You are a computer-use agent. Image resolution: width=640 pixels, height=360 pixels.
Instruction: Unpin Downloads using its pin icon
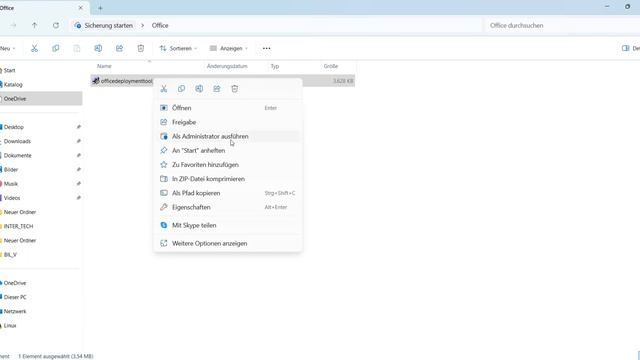coord(78,141)
